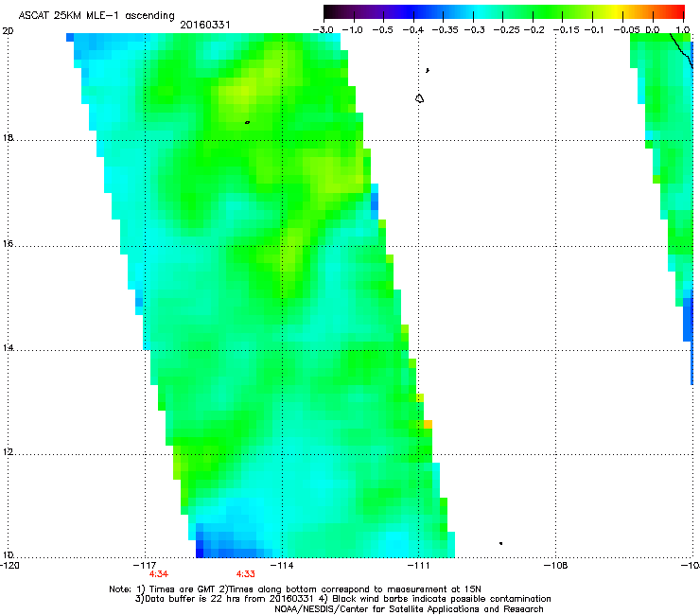Click the title 'ASCAT 25KM MLE-1 ascending'
Image resolution: width=700 pixels, height=615 pixels.
point(96,15)
